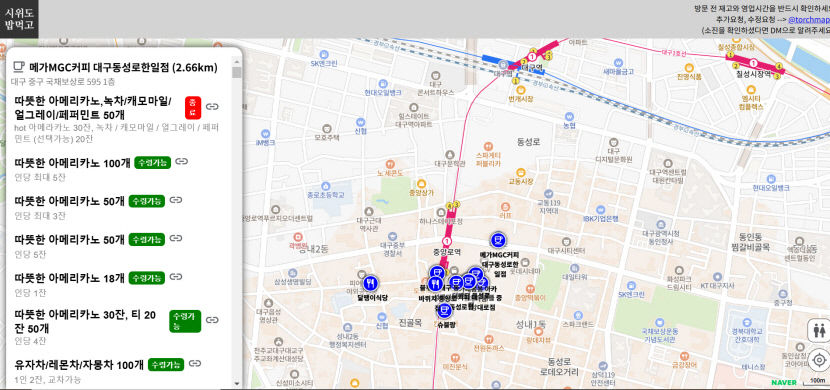Click the 대구근대역사관 museum icon

[368, 211]
